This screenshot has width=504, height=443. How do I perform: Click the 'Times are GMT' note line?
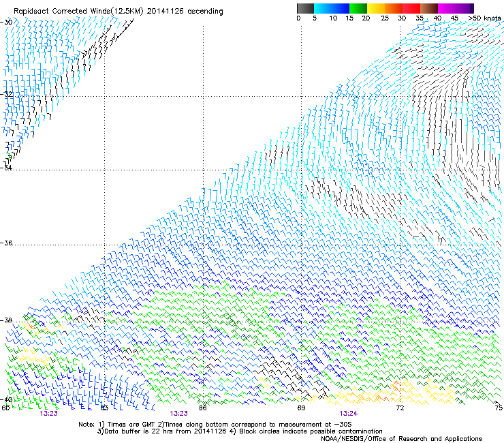(x=215, y=425)
